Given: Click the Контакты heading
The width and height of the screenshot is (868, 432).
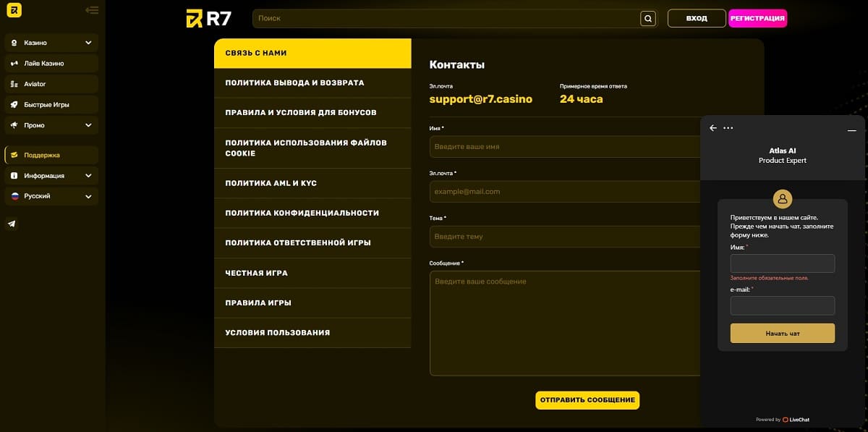Looking at the screenshot, I should click(x=457, y=65).
